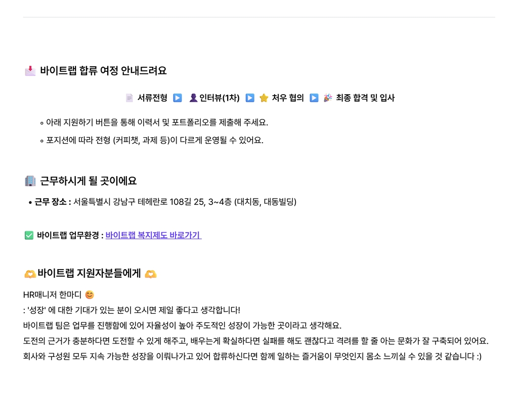Click the play arrow right after 인터뷰(1차)
This screenshot has height=420, width=518.
250,98
